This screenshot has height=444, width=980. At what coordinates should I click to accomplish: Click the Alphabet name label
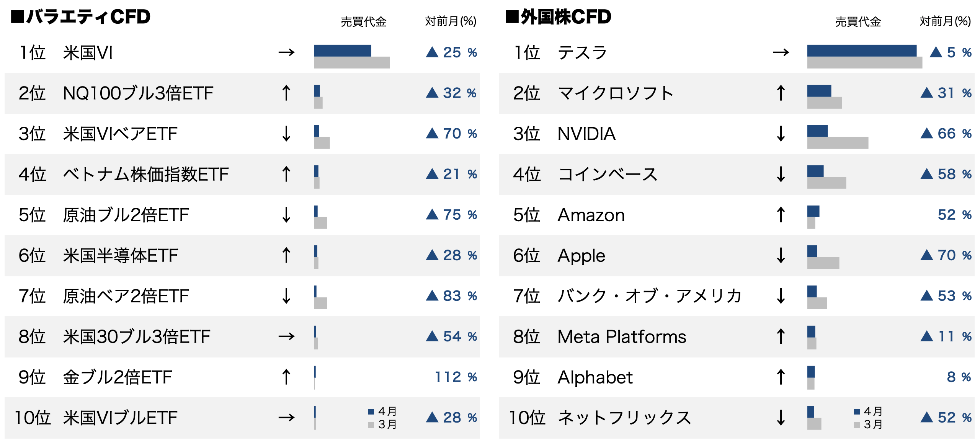point(595,377)
